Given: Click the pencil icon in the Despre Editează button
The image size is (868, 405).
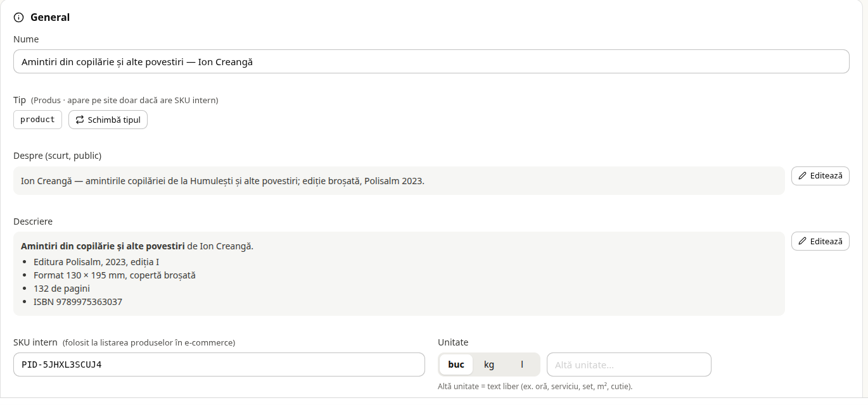Looking at the screenshot, I should tap(803, 176).
